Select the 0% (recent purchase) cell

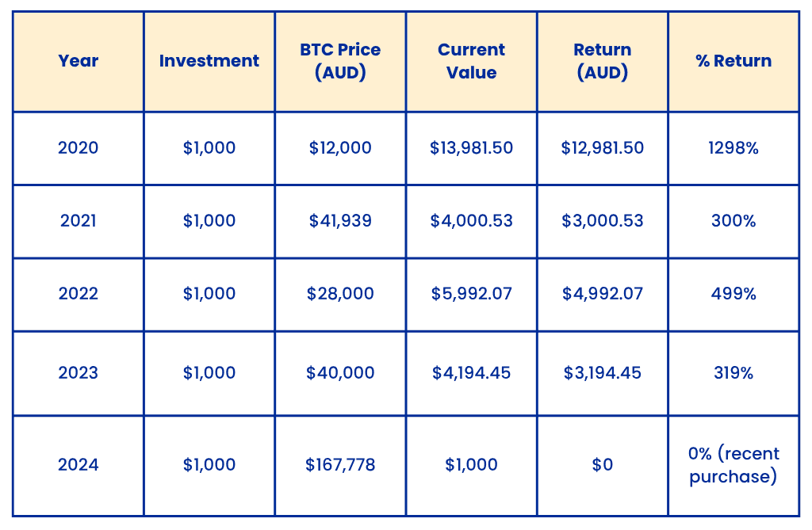tap(733, 465)
